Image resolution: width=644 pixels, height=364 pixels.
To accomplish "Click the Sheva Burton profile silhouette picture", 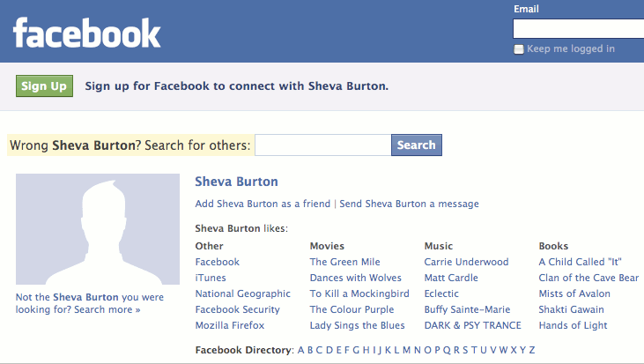I will tap(98, 229).
